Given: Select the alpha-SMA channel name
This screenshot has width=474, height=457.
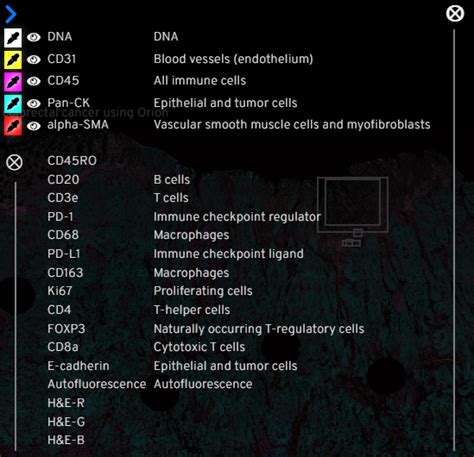Looking at the screenshot, I should click(78, 125).
